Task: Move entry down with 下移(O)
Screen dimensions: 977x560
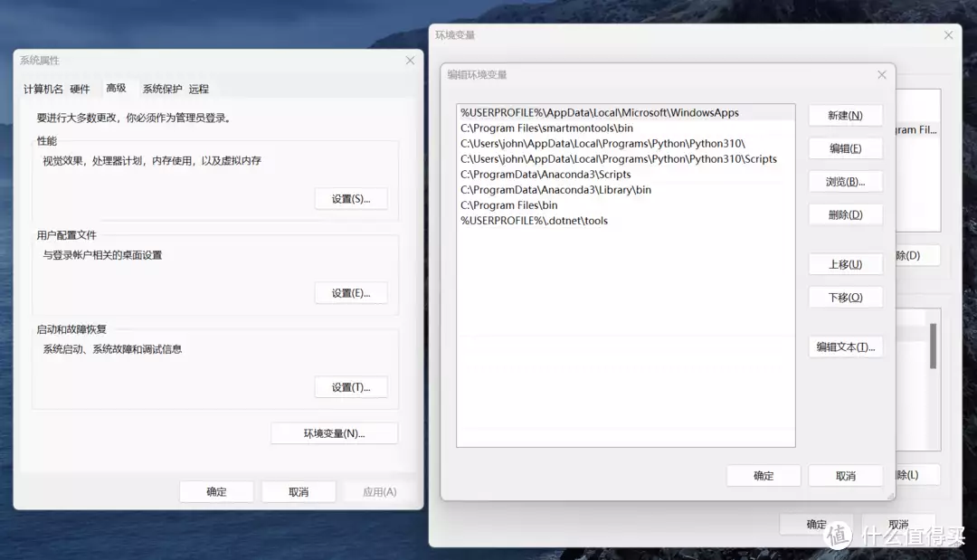Action: (846, 297)
